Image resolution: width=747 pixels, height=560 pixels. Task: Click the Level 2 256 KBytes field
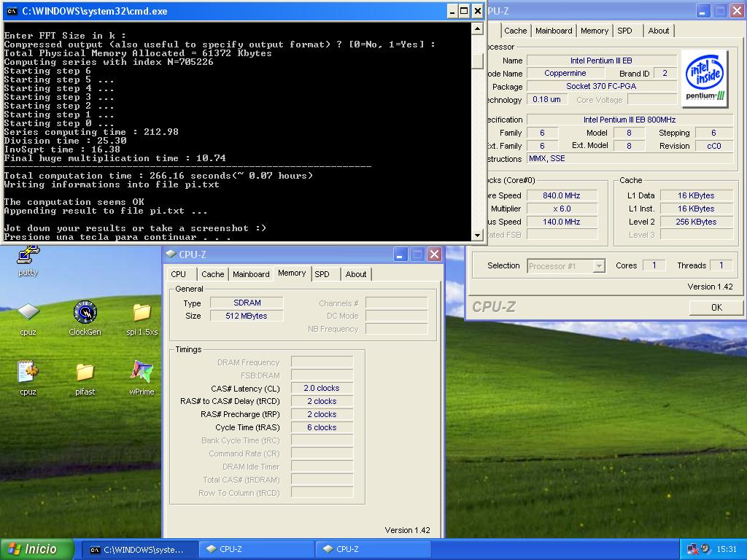click(696, 222)
